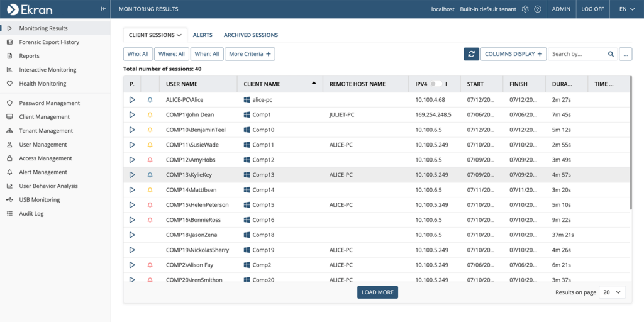
Task: Click the JULIET-PC remote host cell
Action: 341,115
